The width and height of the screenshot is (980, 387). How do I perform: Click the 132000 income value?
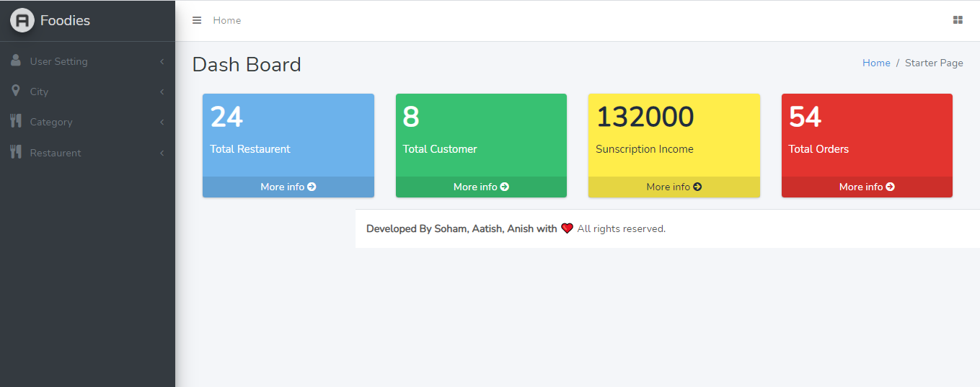pos(645,117)
